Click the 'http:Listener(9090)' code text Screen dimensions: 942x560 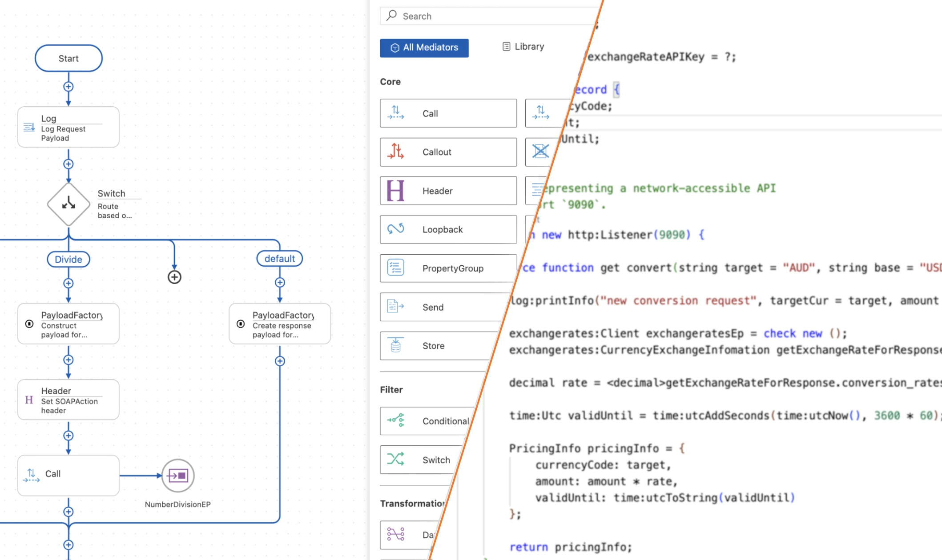coord(629,235)
